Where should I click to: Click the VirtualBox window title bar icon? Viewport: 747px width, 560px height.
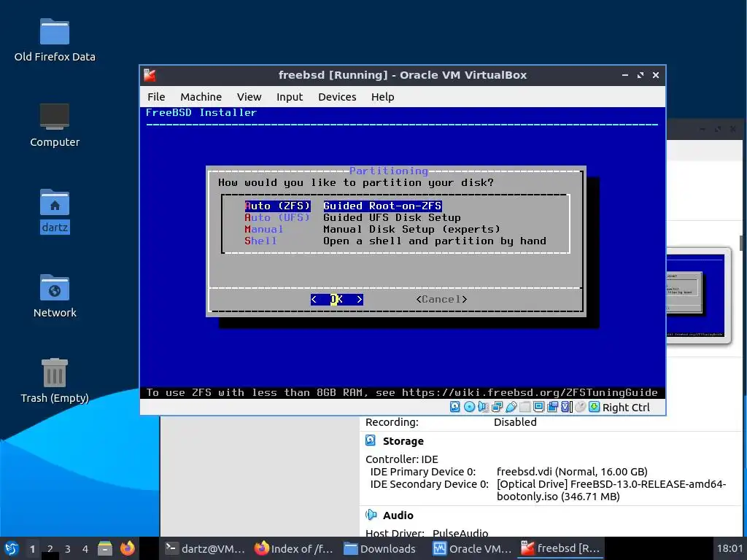tap(150, 75)
